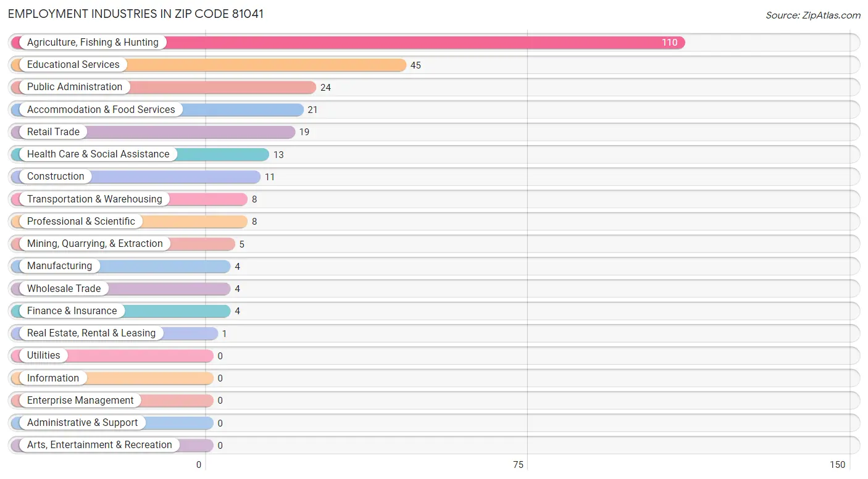Click the 24 value beside Public Administration

pos(325,88)
